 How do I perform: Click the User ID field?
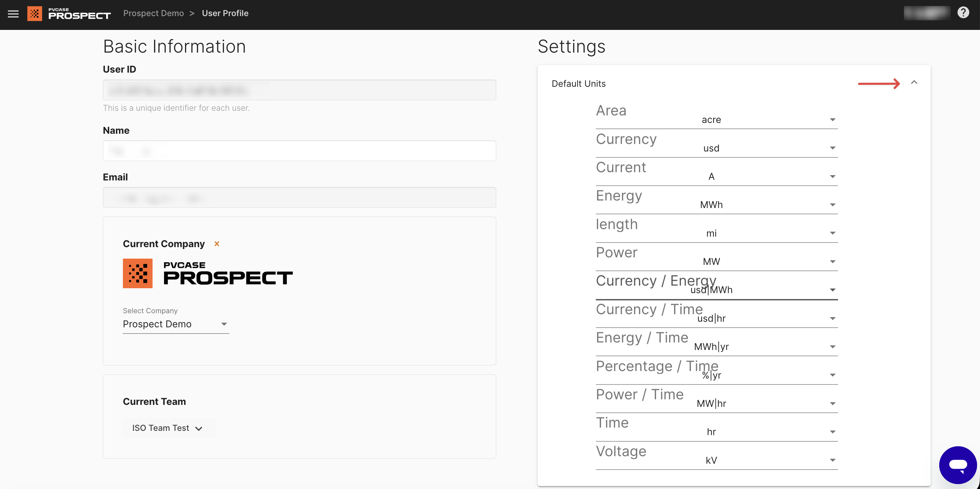pos(299,90)
